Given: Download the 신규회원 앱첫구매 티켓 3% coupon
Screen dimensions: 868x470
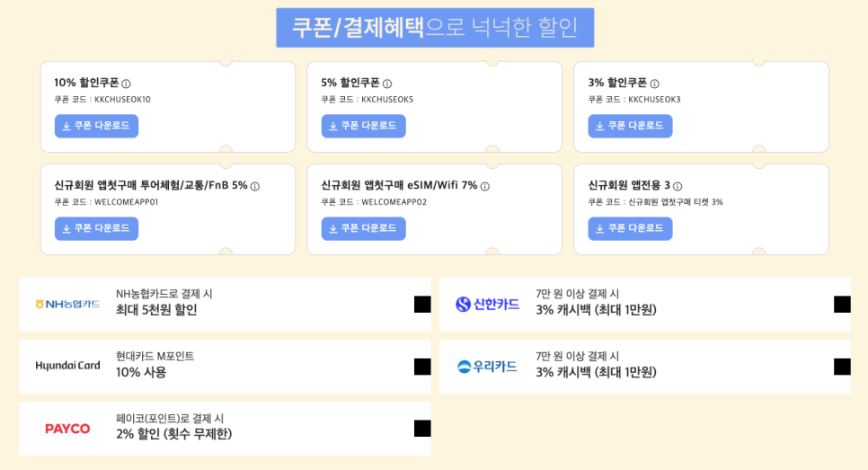Looking at the screenshot, I should tap(630, 228).
